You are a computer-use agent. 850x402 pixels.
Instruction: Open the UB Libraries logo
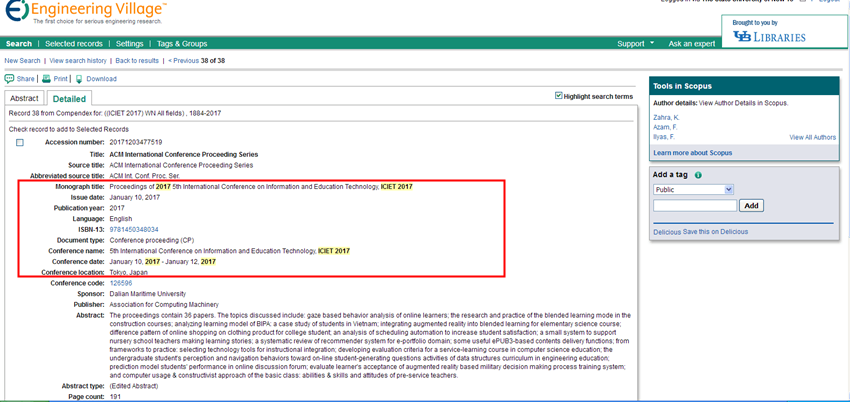[x=769, y=37]
